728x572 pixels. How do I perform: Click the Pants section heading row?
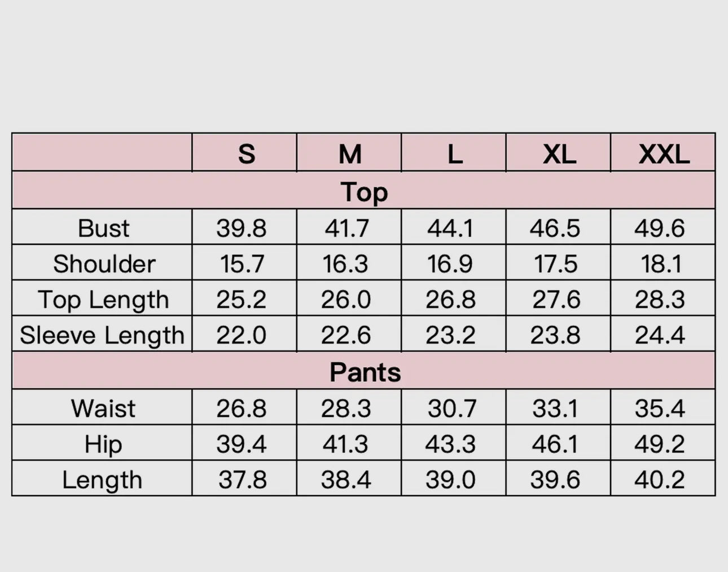coord(365,372)
